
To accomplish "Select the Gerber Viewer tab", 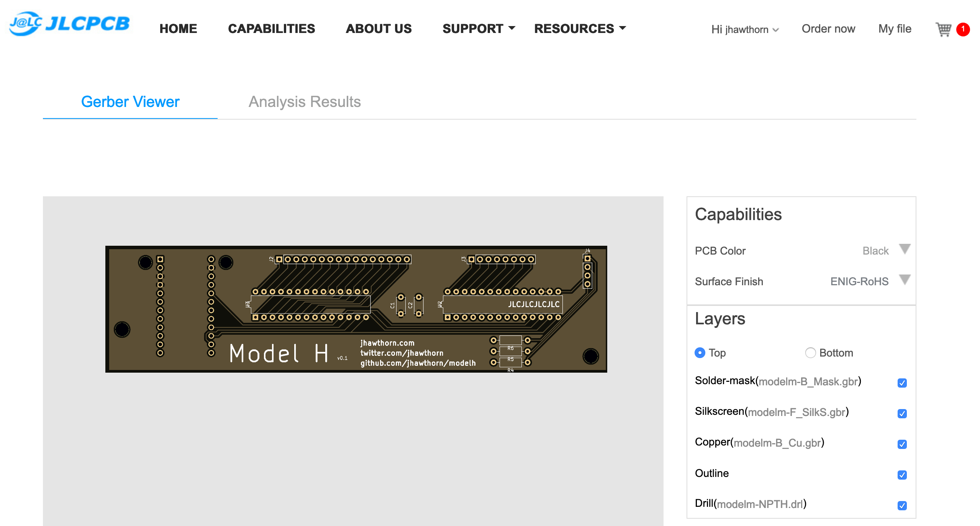I will pos(130,102).
